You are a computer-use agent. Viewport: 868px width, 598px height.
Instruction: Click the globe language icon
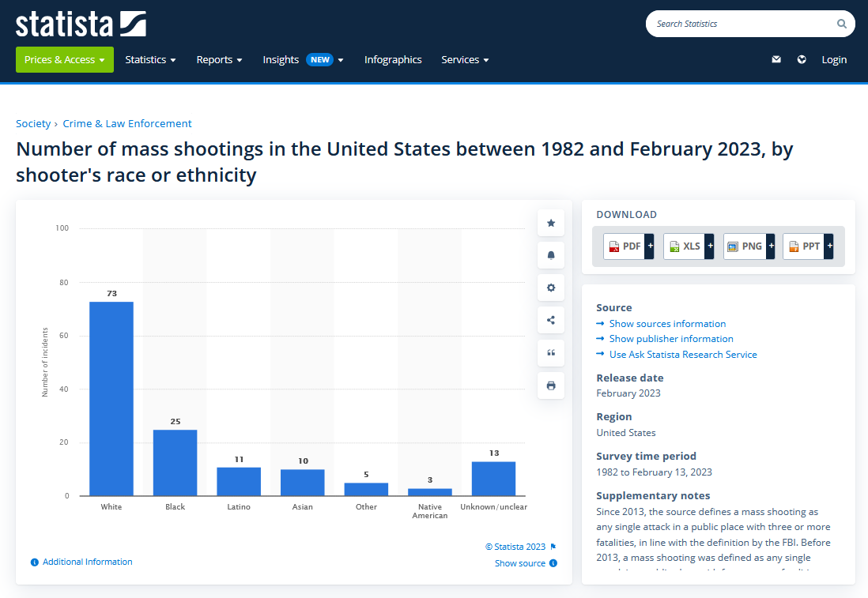click(x=802, y=60)
